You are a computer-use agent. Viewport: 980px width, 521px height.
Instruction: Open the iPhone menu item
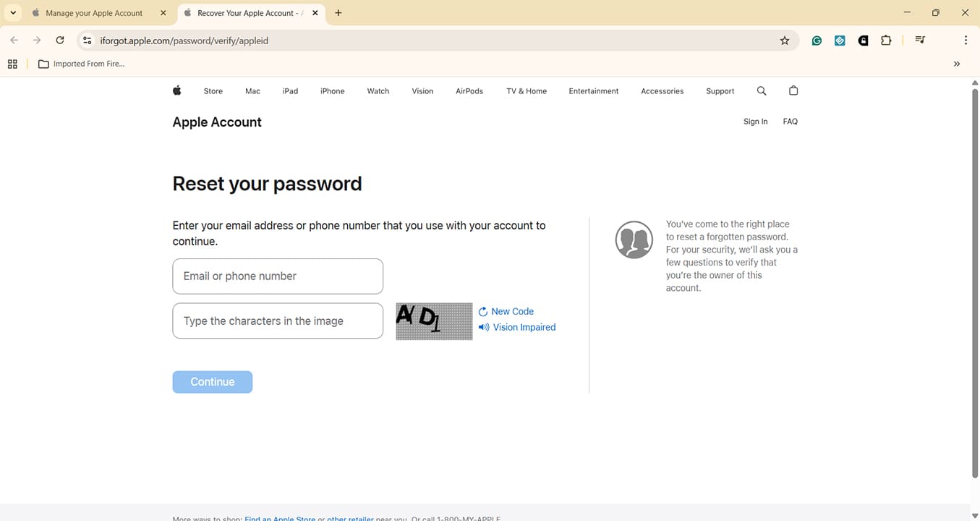(x=332, y=91)
